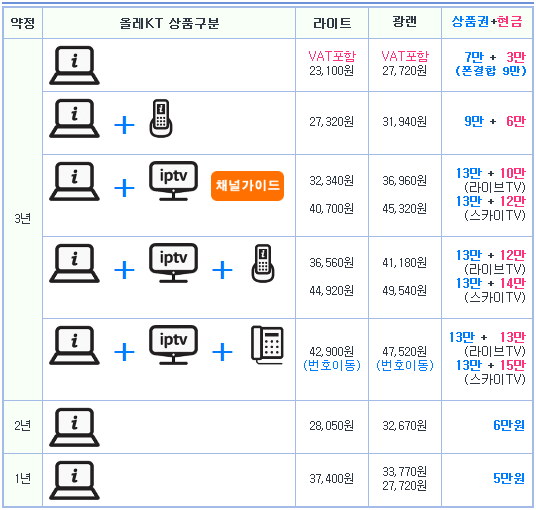Click the 23,100원 라이트 price

click(331, 71)
